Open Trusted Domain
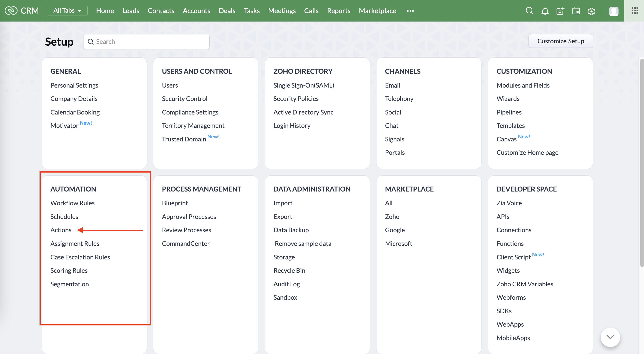This screenshot has width=644, height=354. pos(184,139)
